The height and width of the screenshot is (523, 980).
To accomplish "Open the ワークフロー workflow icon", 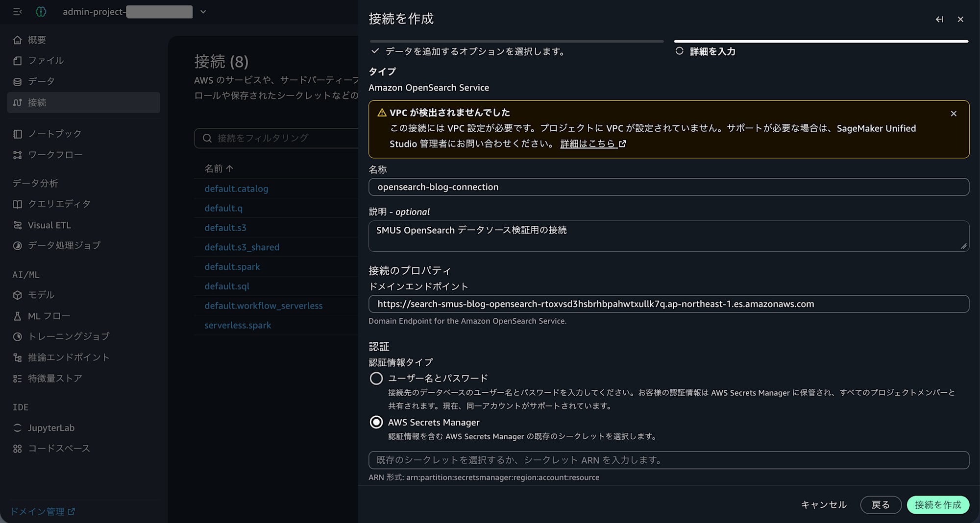I will coord(18,155).
